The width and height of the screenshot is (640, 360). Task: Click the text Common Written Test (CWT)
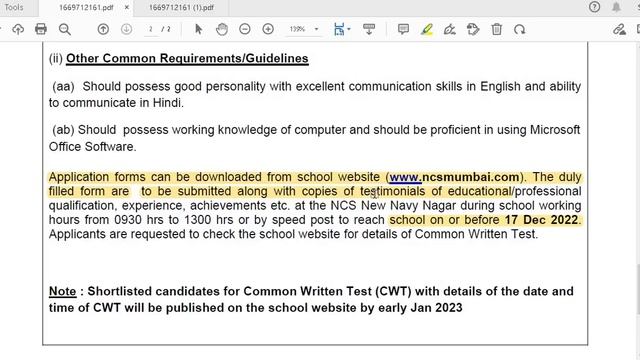click(x=327, y=291)
